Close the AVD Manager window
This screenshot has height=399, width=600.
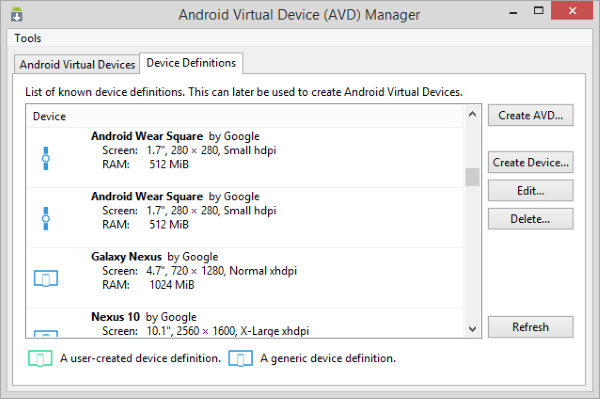pos(572,10)
